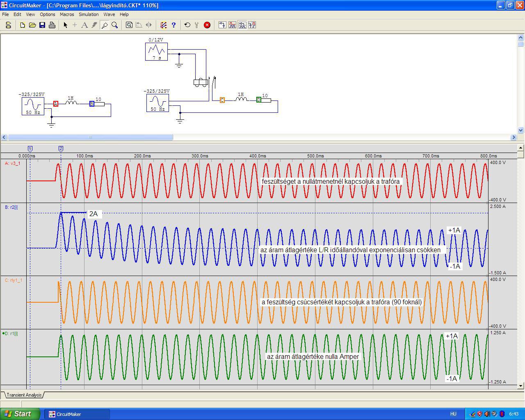The width and height of the screenshot is (525, 420).
Task: Select the probe tool
Action: 105,25
